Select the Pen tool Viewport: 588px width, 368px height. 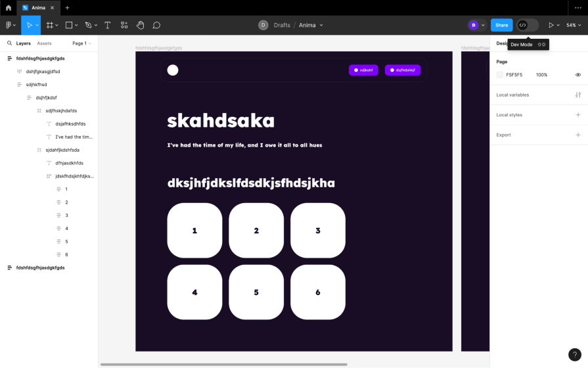pos(87,25)
